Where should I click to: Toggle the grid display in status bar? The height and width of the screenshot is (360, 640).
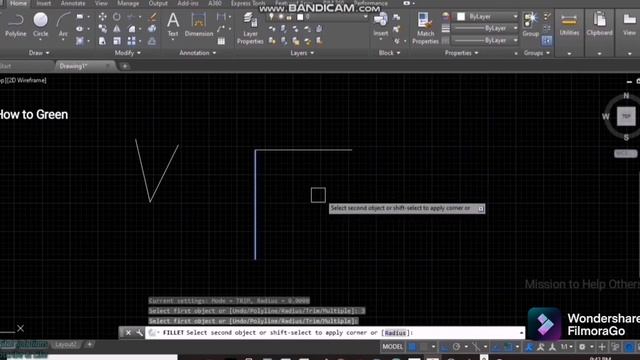412,347
